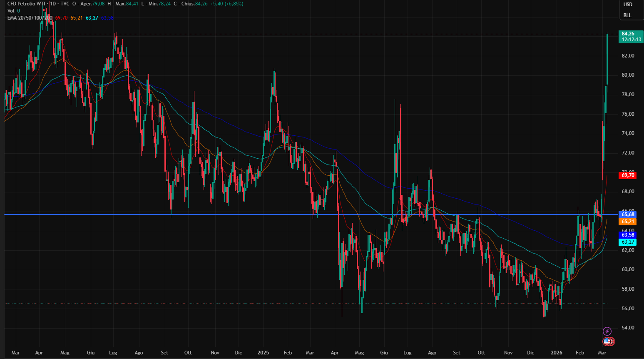
Task: Click the Min. low value 78,24
Action: pyautogui.click(x=164, y=4)
